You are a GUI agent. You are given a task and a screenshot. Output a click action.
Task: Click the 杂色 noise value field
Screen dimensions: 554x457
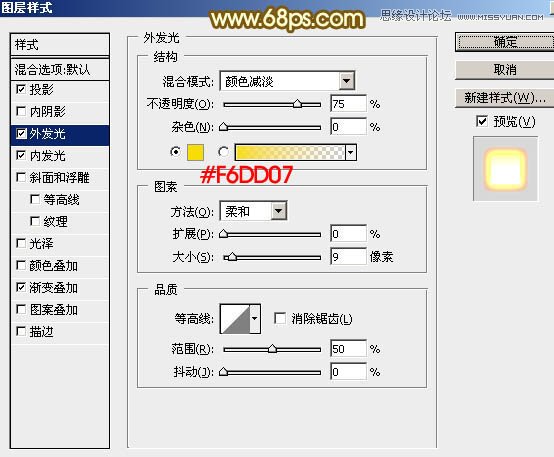[x=348, y=127]
